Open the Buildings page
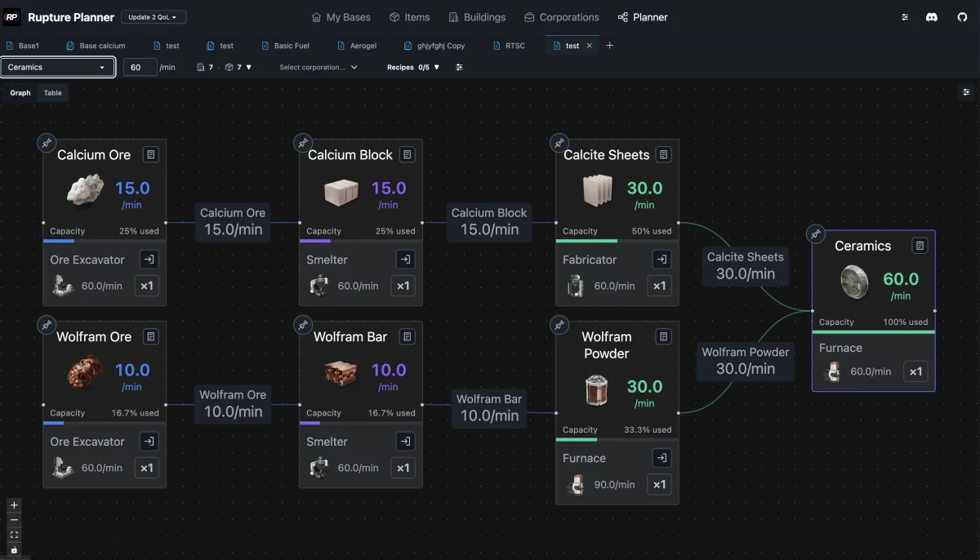The width and height of the screenshot is (980, 560). (x=477, y=17)
